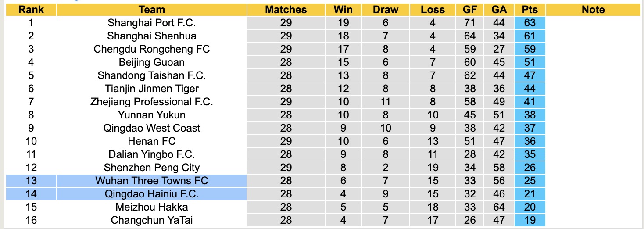The width and height of the screenshot is (644, 229).
Task: Click the highlighted Qingdao Hainiu F.C. team
Action: pos(151,194)
